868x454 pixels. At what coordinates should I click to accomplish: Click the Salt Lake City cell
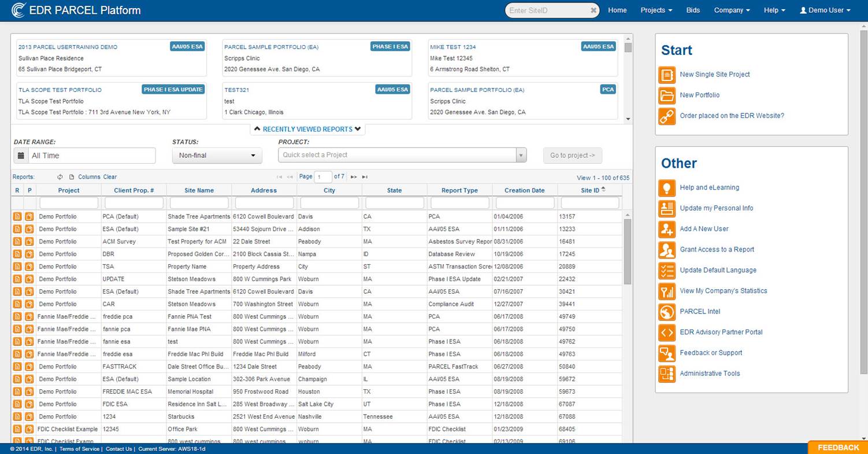click(x=329, y=404)
